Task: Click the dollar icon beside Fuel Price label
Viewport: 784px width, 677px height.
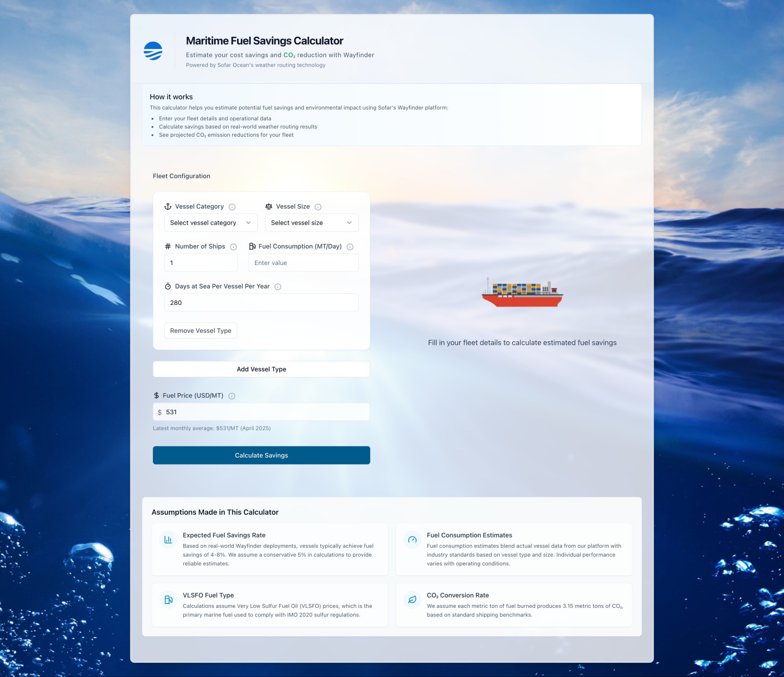Action: point(157,395)
